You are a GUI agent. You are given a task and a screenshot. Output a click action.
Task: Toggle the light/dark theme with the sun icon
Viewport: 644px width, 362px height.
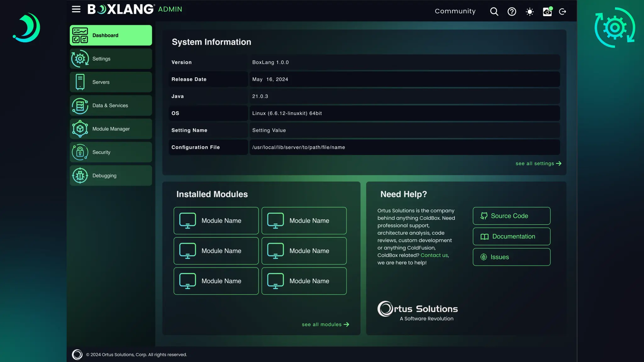530,12
